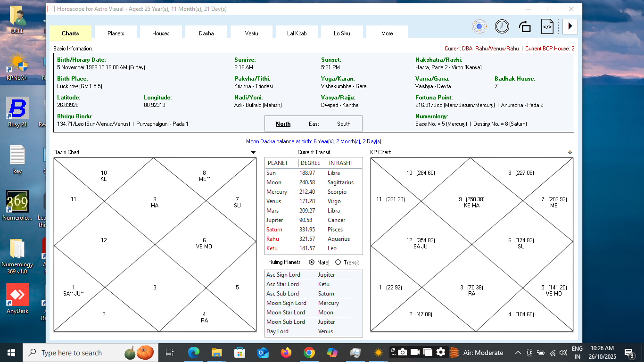Select North chart style
This screenshot has height=362, width=644.
coord(283,124)
